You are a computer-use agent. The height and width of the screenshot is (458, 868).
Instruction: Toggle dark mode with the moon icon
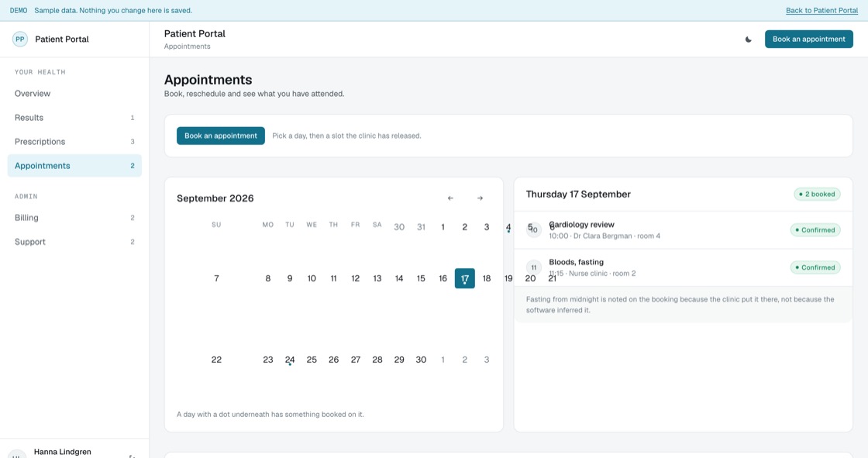[748, 40]
